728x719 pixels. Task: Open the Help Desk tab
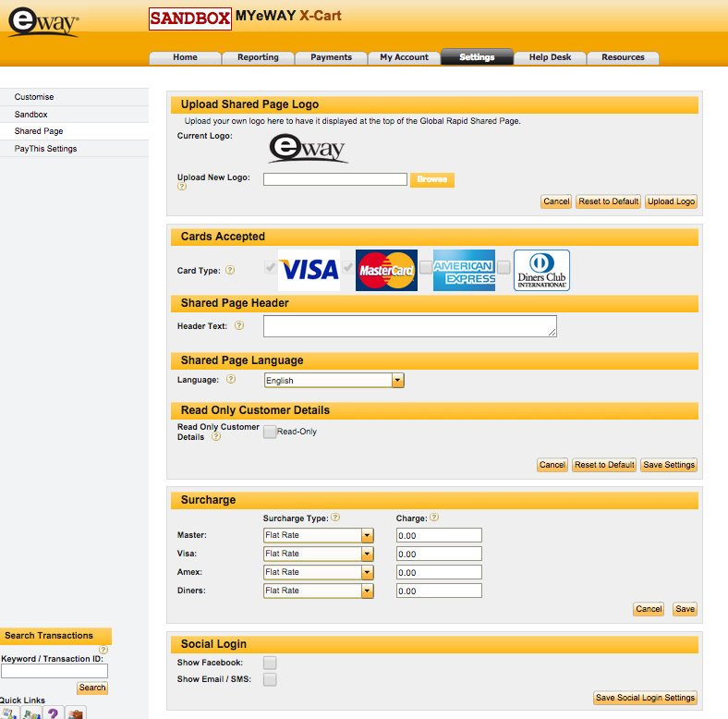(x=551, y=57)
